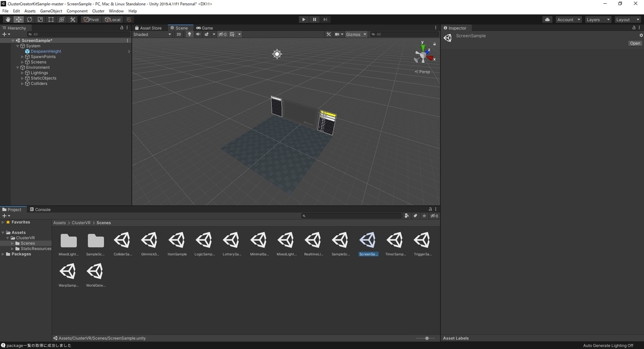Click the Project search field
This screenshot has height=349, width=644.
[x=352, y=216]
